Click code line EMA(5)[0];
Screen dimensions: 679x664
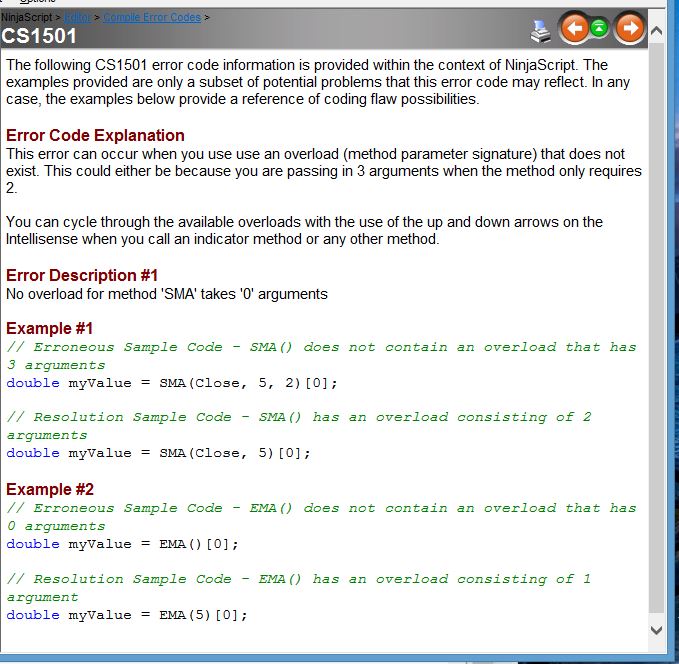[127, 615]
